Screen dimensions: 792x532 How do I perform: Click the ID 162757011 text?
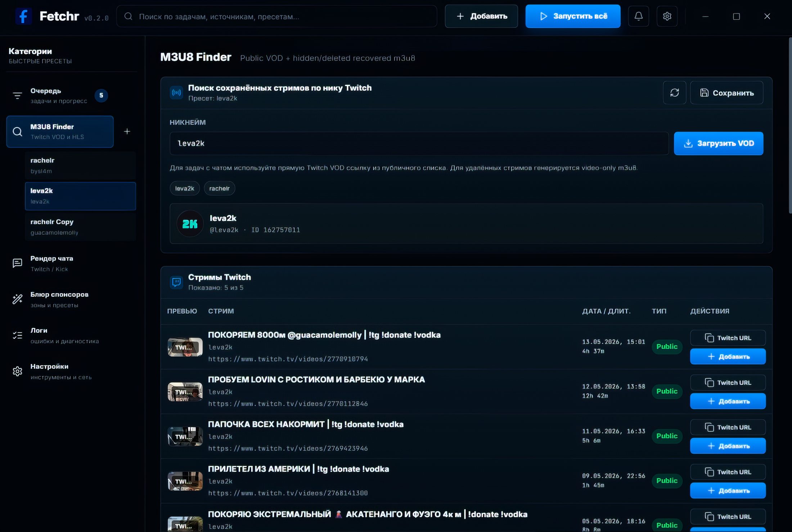(x=275, y=230)
